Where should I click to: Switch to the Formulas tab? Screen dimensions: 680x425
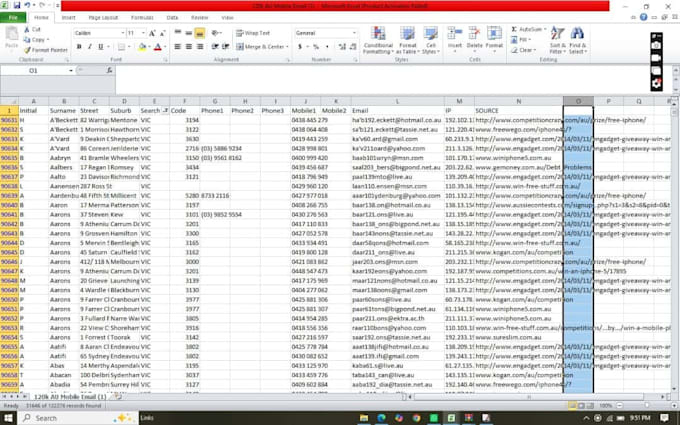(x=142, y=17)
